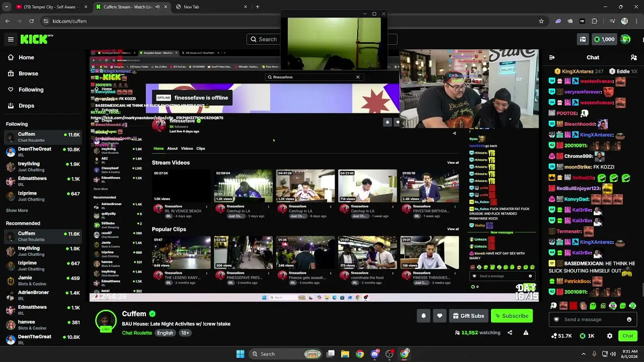Click the Gift Subs button

coord(468,316)
